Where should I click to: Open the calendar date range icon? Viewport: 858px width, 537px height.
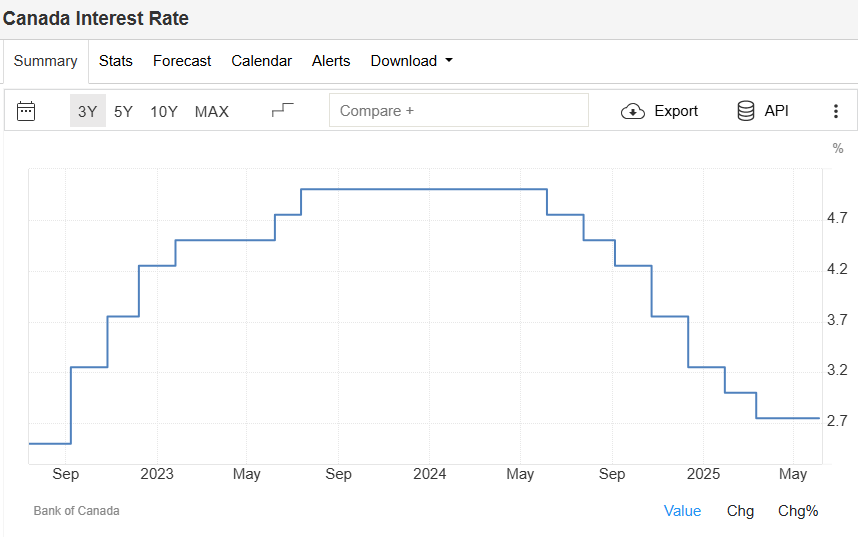point(26,111)
